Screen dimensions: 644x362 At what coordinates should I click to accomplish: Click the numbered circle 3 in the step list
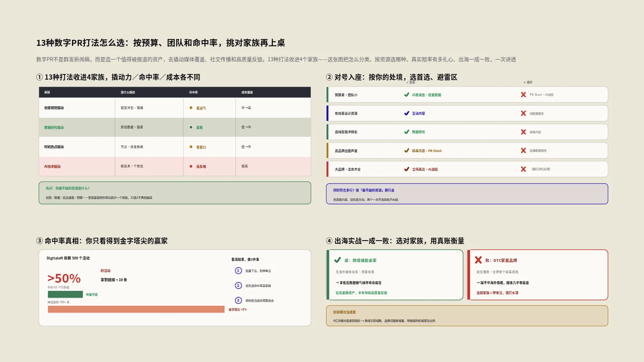point(238,300)
